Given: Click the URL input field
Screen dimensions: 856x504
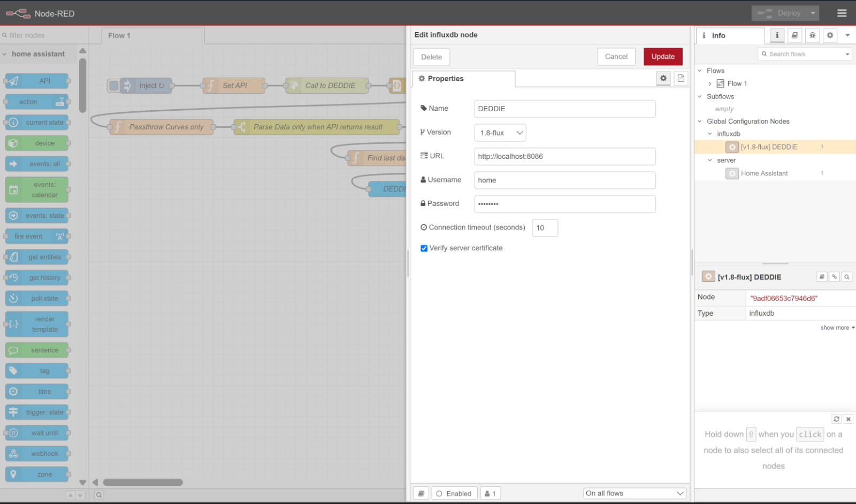Looking at the screenshot, I should point(564,156).
